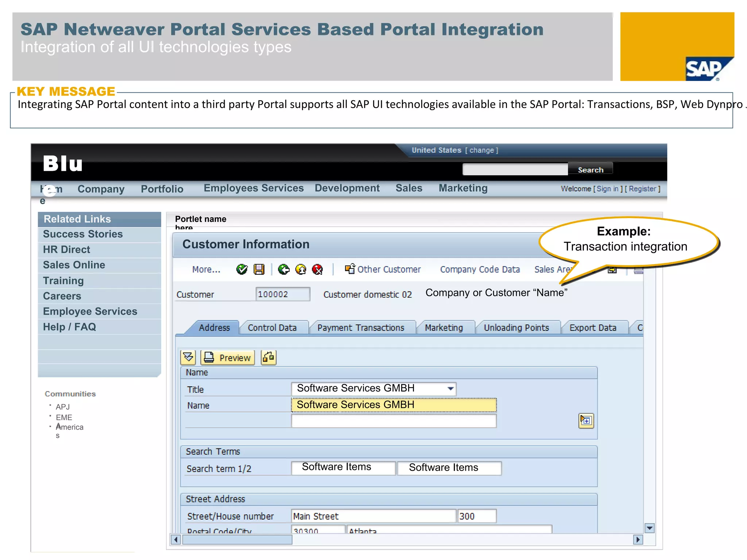Click the horizontal scrollbar left arrow
The image size is (747, 560).
coord(176,540)
